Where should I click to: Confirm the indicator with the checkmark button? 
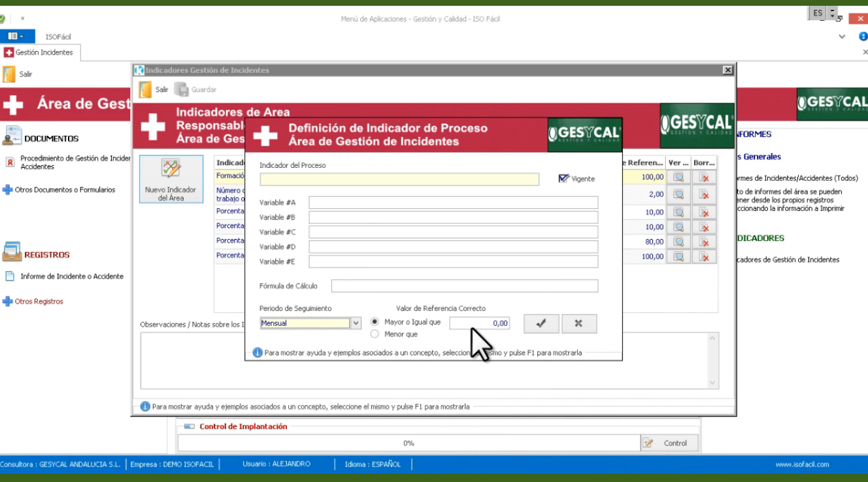(541, 323)
